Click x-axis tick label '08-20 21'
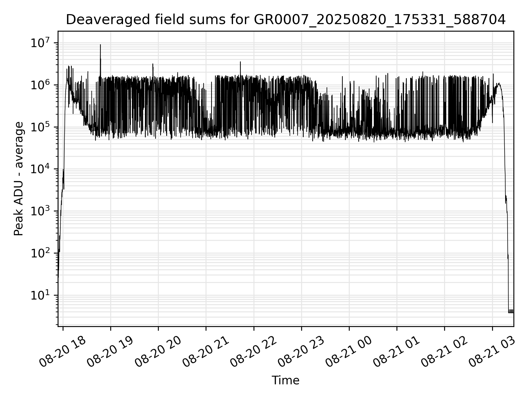The height and width of the screenshot is (399, 532). point(206,352)
